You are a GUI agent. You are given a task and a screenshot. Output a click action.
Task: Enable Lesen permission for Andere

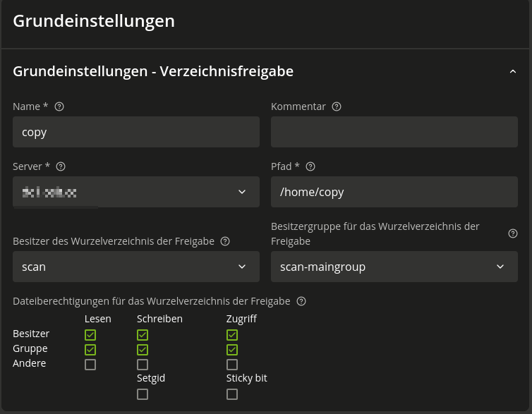[90, 365]
